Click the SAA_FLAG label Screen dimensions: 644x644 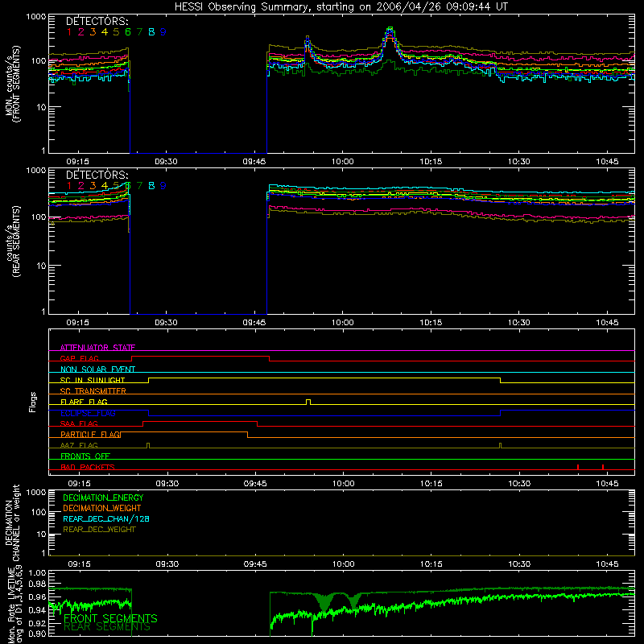pos(79,423)
